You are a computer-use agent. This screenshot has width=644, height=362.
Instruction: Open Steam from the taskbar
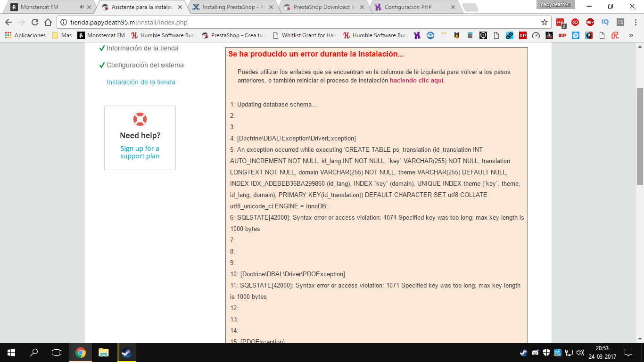(126, 353)
